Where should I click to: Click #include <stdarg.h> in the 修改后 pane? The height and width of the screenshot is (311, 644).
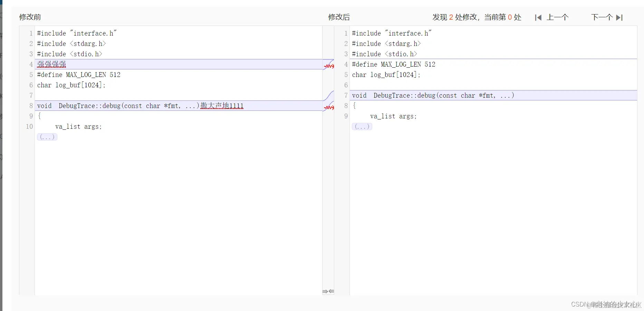(x=386, y=43)
